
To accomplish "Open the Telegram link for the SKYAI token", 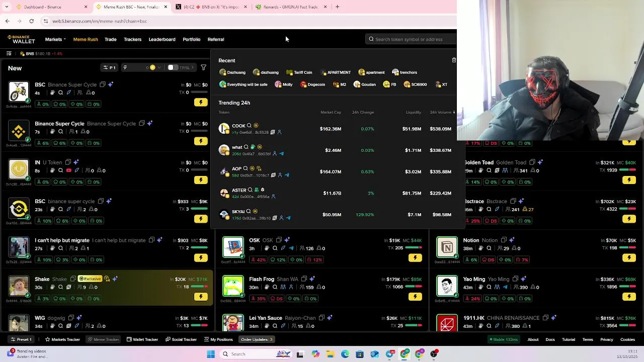I will coord(288,218).
